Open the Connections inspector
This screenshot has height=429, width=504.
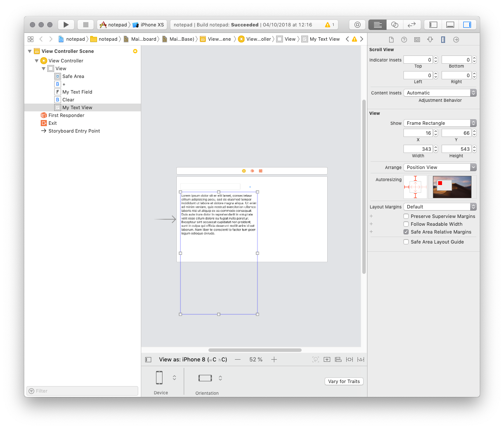[456, 39]
